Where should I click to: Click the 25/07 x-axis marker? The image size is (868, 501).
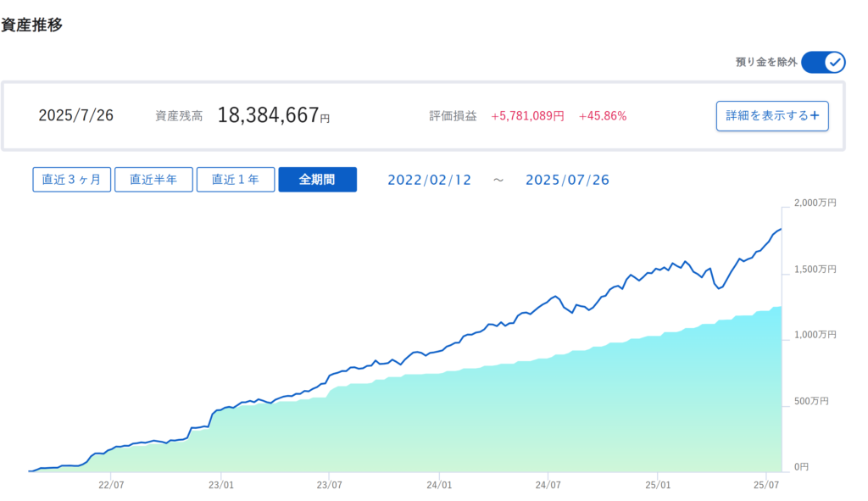point(766,485)
